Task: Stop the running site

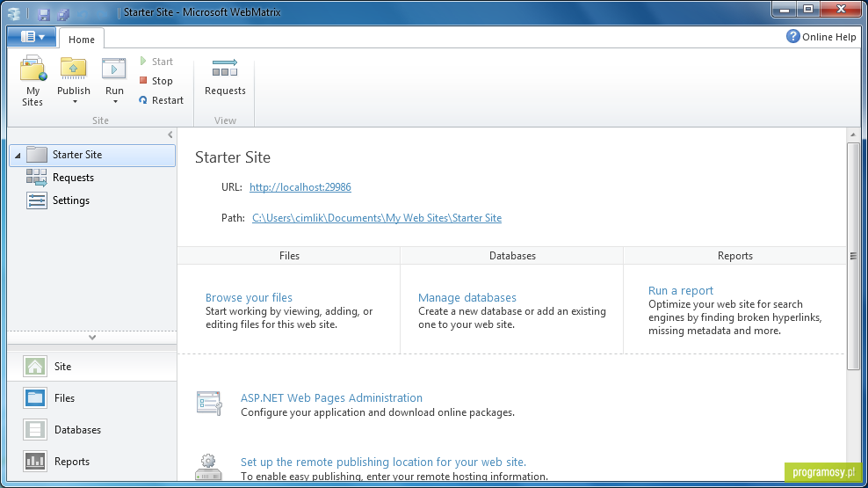Action: 156,81
